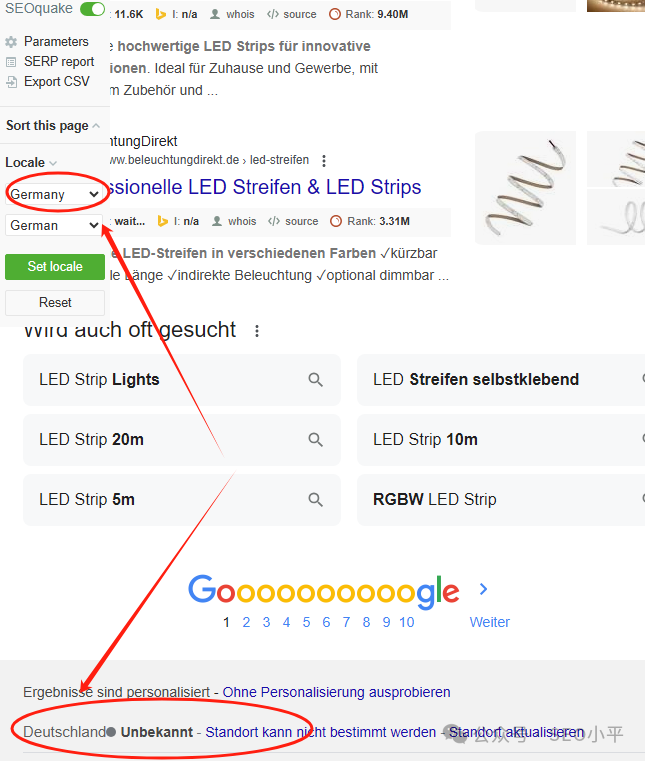This screenshot has width=645, height=761.
Task: Export results via Export CSV
Action: click(56, 82)
